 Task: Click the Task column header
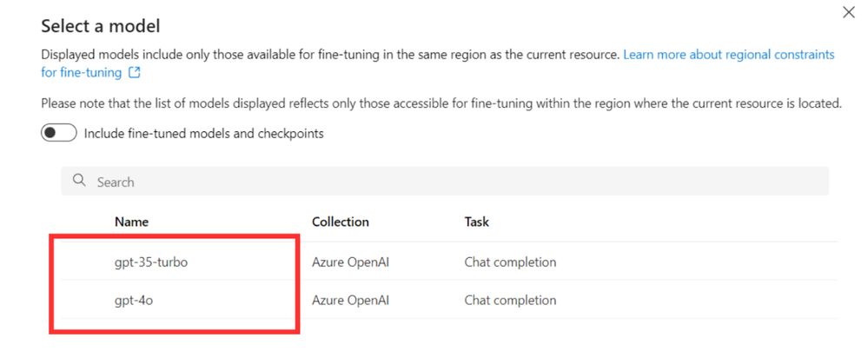[477, 222]
